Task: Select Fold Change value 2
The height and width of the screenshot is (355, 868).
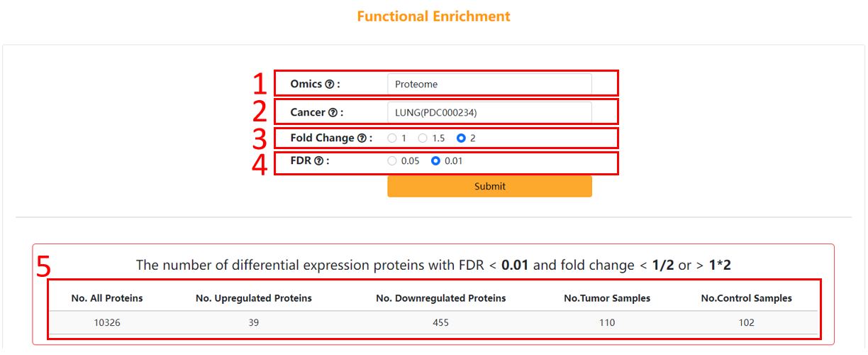Action: tap(461, 138)
